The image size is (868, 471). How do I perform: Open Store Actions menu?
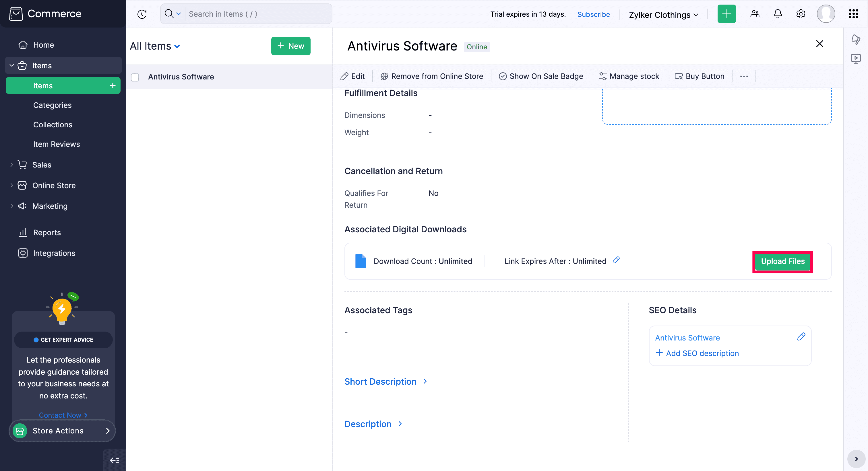[62, 431]
